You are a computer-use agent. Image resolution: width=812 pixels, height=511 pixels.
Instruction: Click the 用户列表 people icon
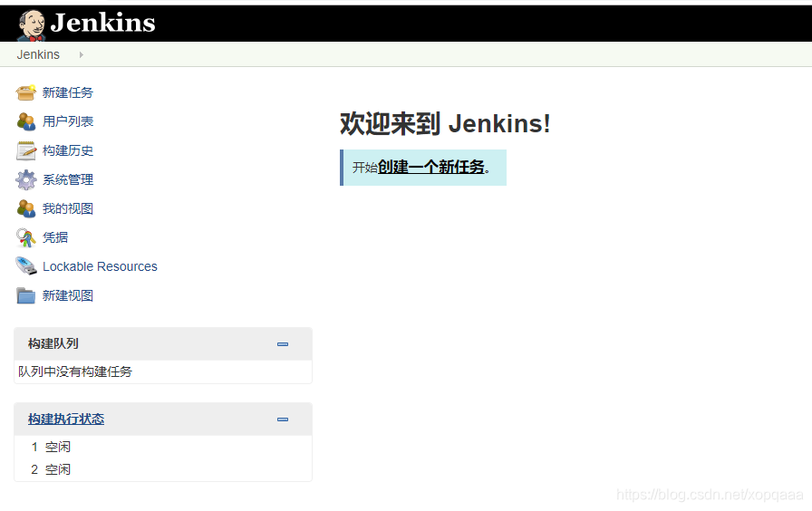tap(25, 121)
